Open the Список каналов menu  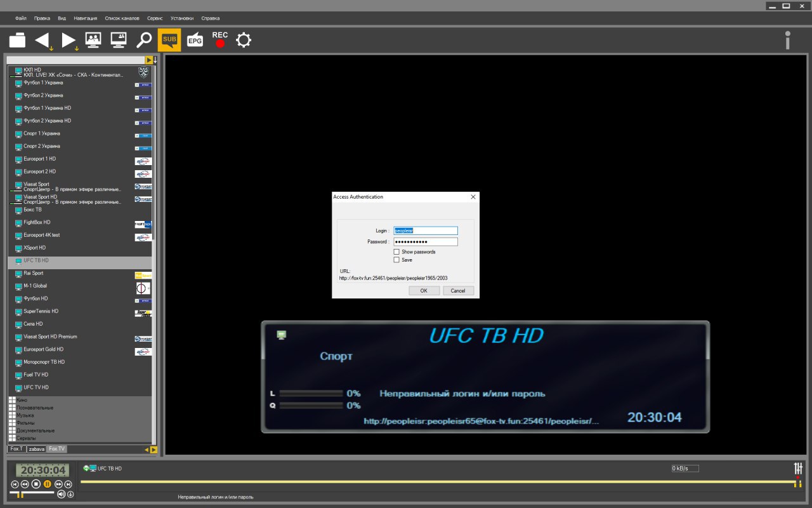tap(121, 18)
